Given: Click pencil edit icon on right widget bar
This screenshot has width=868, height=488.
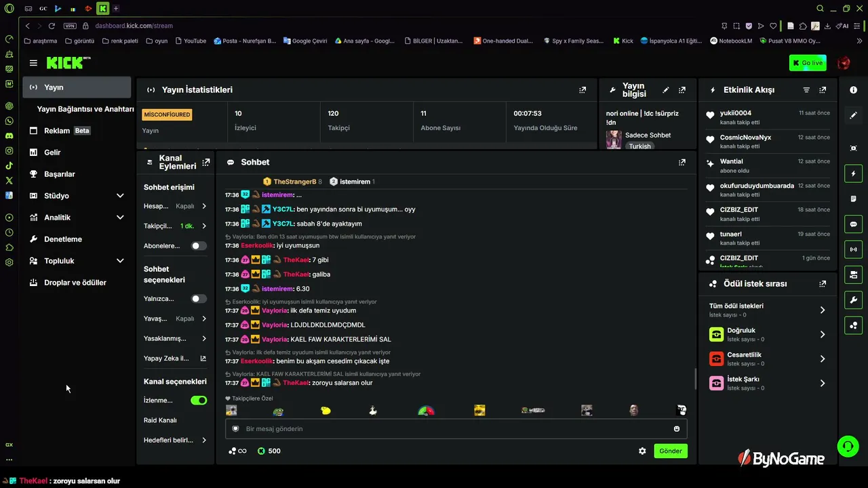Looking at the screenshot, I should [853, 116].
